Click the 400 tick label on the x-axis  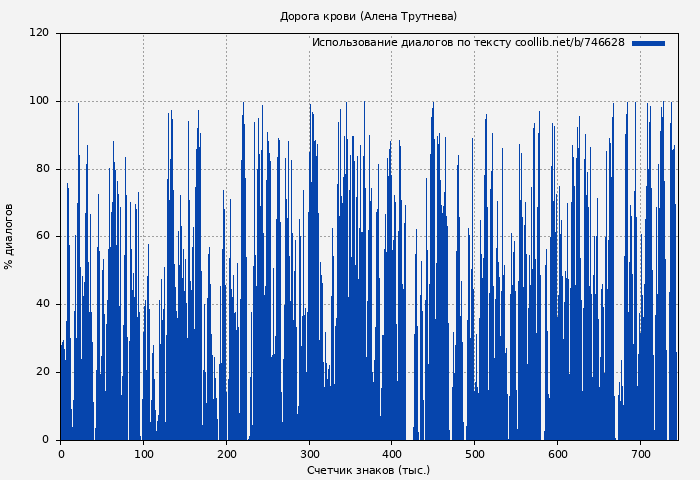[x=391, y=454]
